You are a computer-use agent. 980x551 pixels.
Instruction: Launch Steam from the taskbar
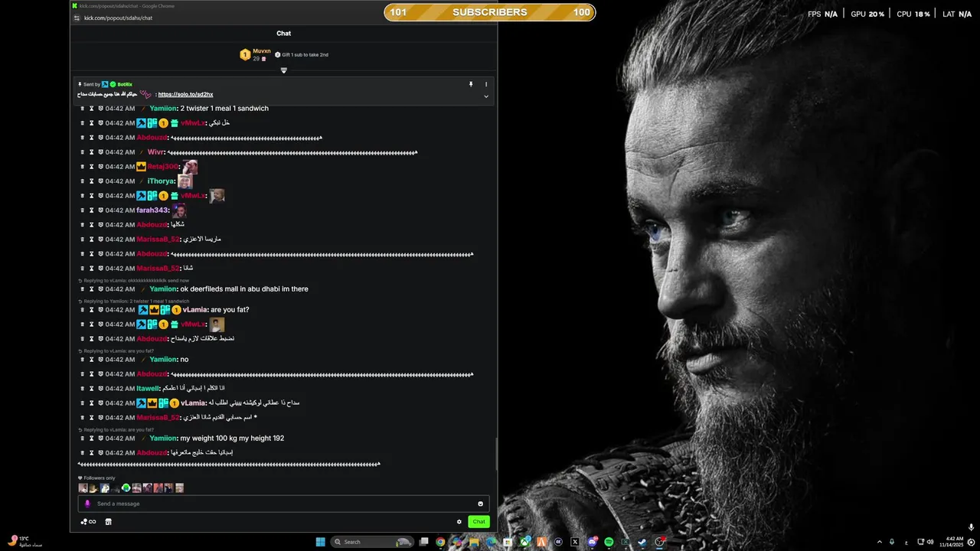642,542
